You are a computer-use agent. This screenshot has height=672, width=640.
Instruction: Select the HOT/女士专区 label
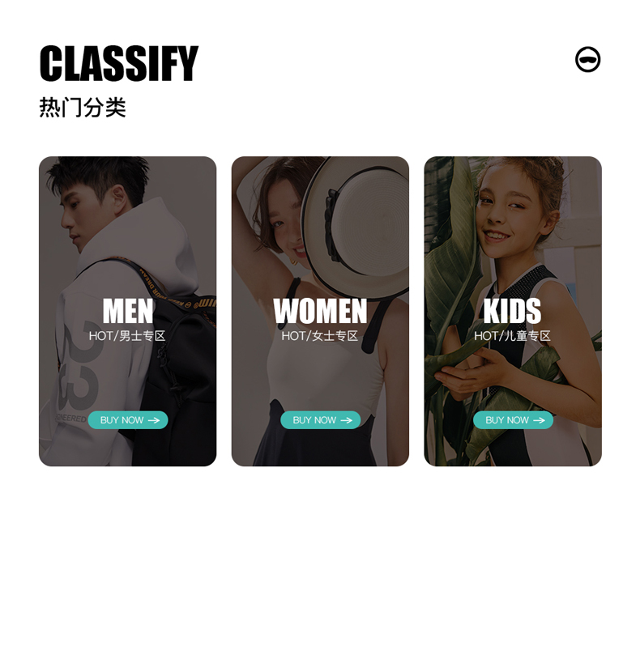pos(319,335)
